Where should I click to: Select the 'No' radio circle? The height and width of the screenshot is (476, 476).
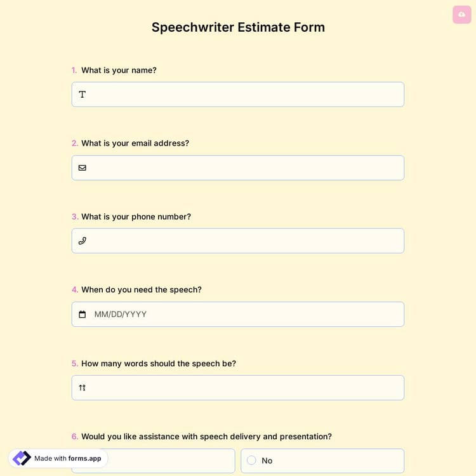click(251, 461)
